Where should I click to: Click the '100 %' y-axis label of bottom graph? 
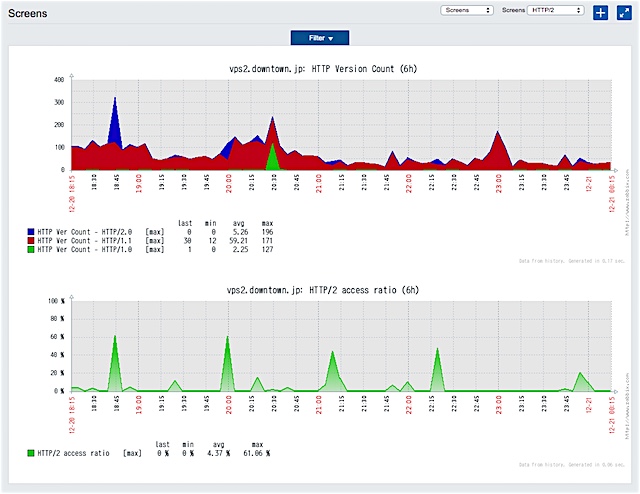(x=56, y=301)
